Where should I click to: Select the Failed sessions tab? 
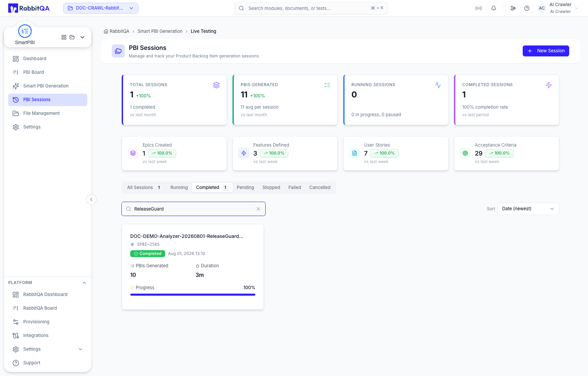click(x=295, y=188)
